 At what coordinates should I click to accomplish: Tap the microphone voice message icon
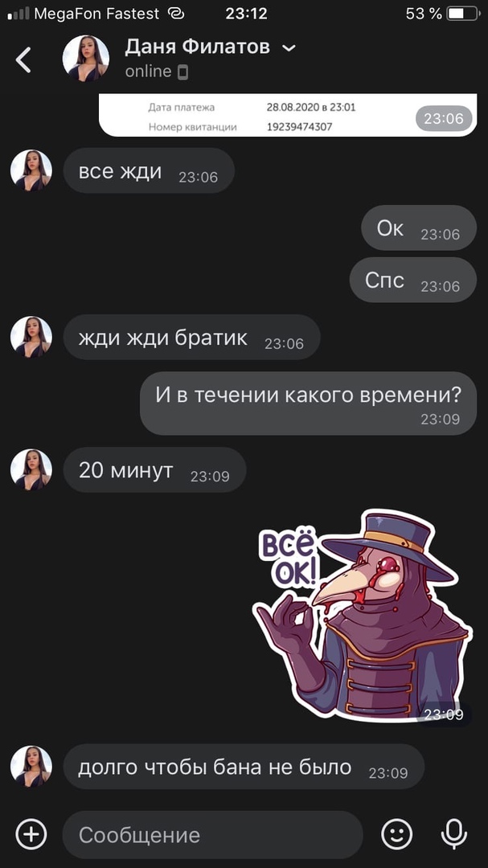(x=453, y=833)
